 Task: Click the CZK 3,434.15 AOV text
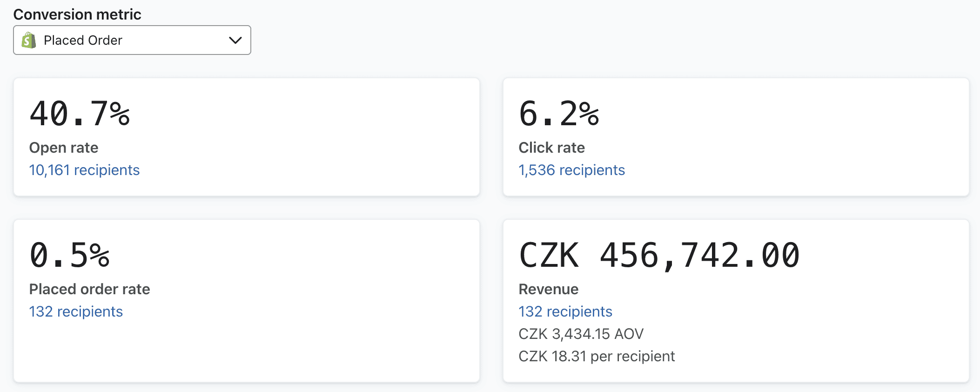[x=581, y=334]
